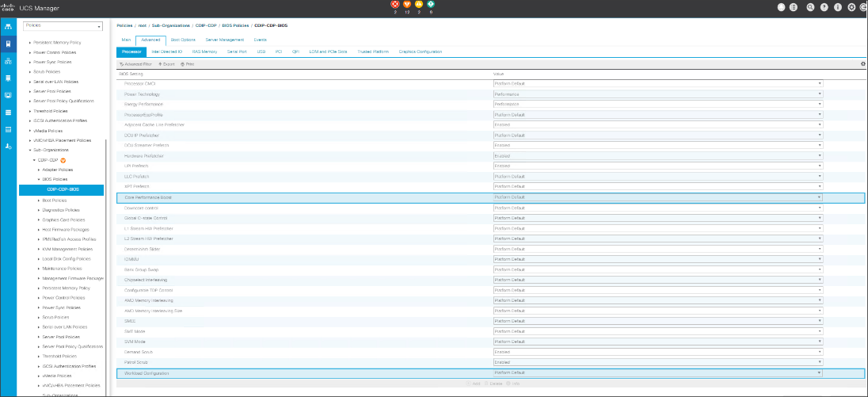Open the Storage navigation icon
Image resolution: width=868 pixels, height=397 pixels.
click(8, 112)
